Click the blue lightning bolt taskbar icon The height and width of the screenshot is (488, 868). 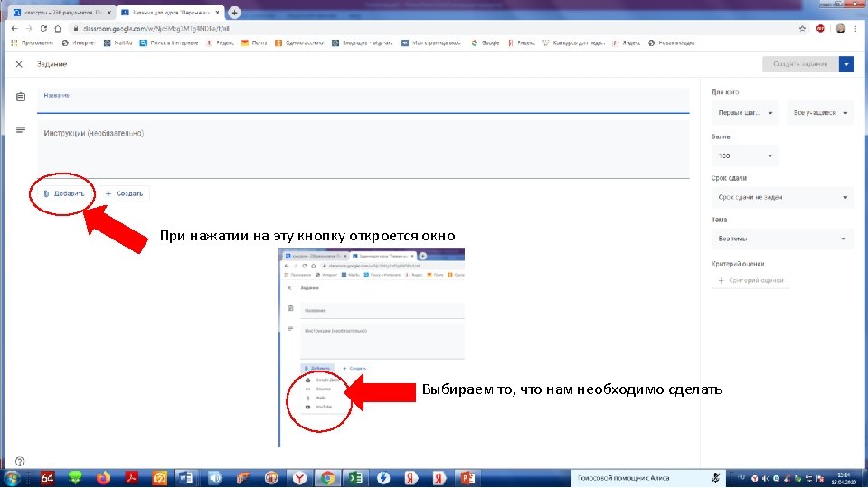(x=383, y=478)
